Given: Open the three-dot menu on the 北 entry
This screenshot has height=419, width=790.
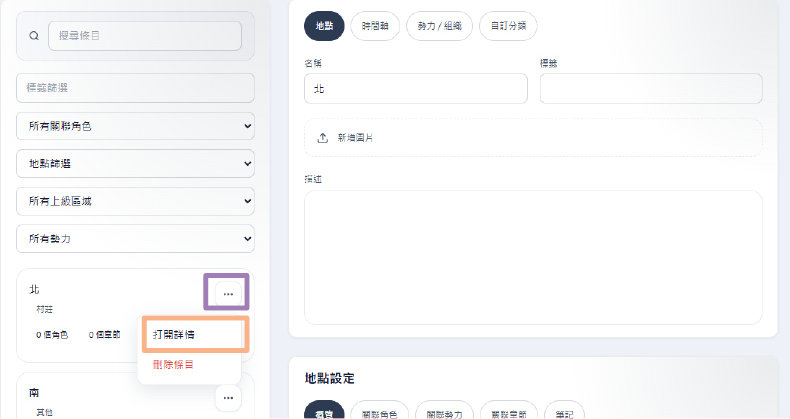Looking at the screenshot, I should tap(228, 294).
